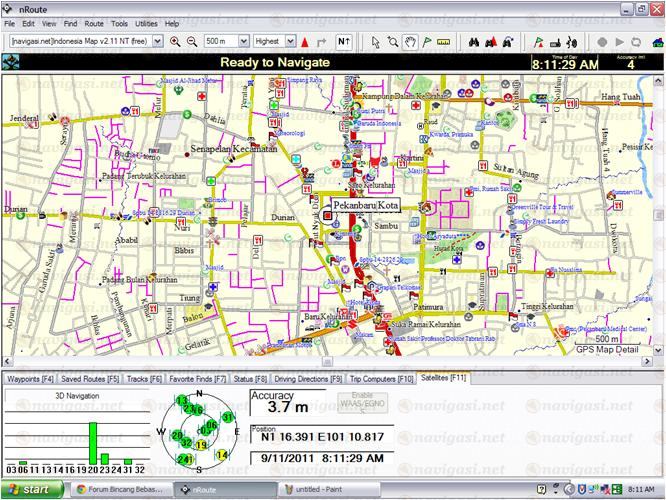The width and height of the screenshot is (666, 500).
Task: Switch to Trip Computers tab
Action: click(381, 380)
